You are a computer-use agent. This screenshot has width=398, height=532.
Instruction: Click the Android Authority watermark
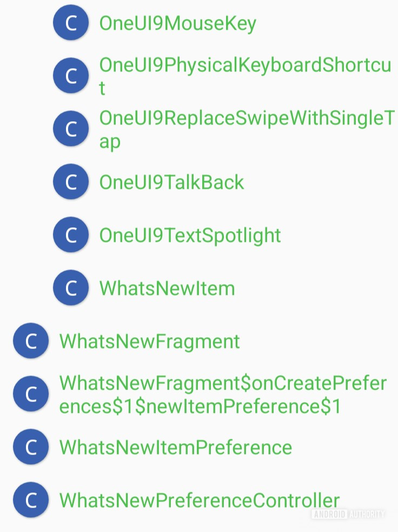pos(349,515)
